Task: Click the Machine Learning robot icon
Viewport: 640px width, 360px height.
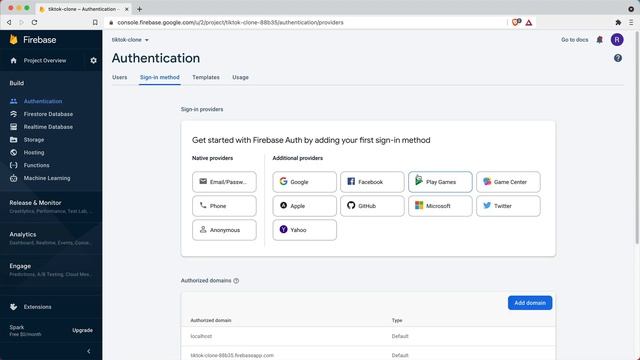Action: (13, 178)
